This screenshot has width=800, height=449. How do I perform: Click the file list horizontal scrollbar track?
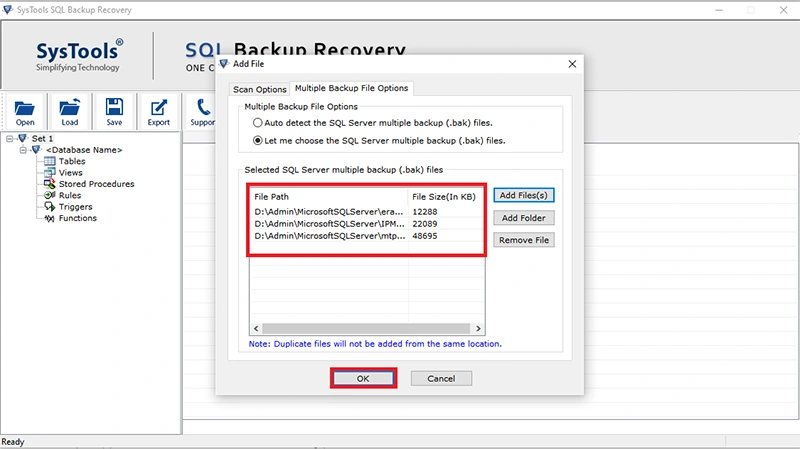click(366, 328)
